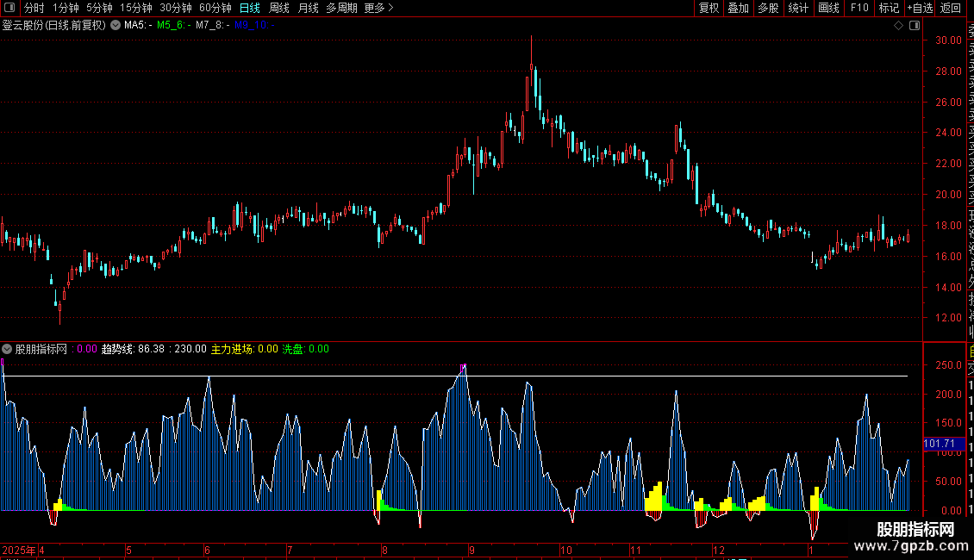Click the MA5 label
The width and height of the screenshot is (974, 560).
[x=138, y=26]
